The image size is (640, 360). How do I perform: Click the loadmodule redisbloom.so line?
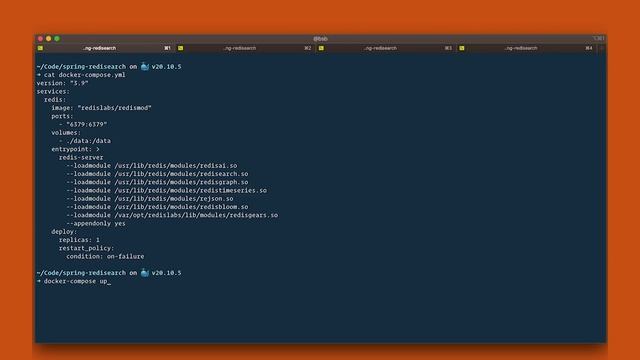click(x=157, y=207)
